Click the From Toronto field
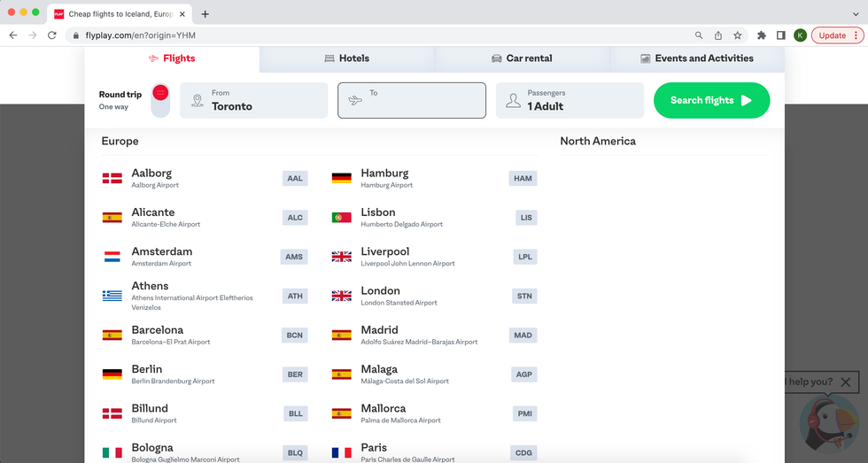 (254, 100)
